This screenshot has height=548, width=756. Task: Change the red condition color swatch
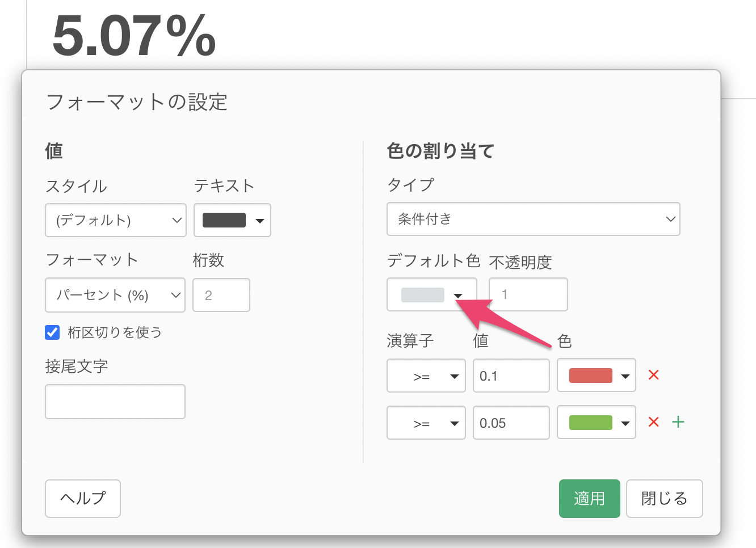(x=596, y=376)
